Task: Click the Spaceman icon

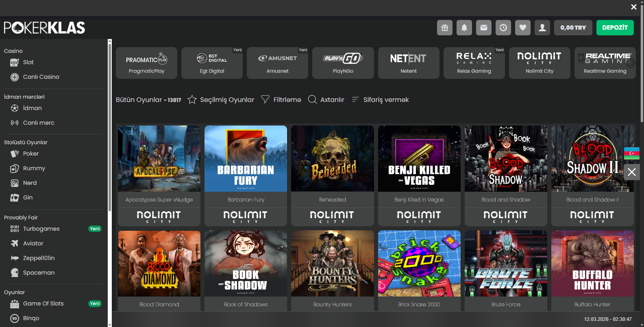Action: point(15,273)
